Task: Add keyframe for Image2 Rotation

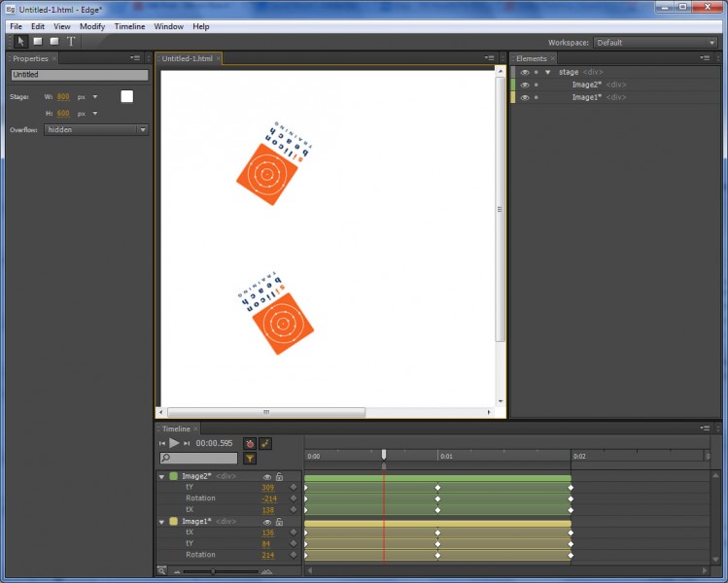Action: [293, 498]
